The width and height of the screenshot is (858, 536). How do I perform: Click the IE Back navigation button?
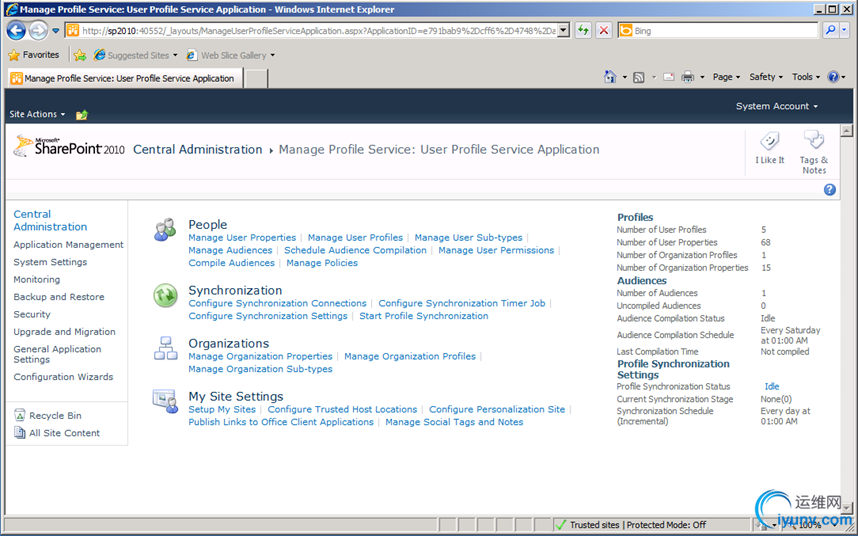coord(16,31)
